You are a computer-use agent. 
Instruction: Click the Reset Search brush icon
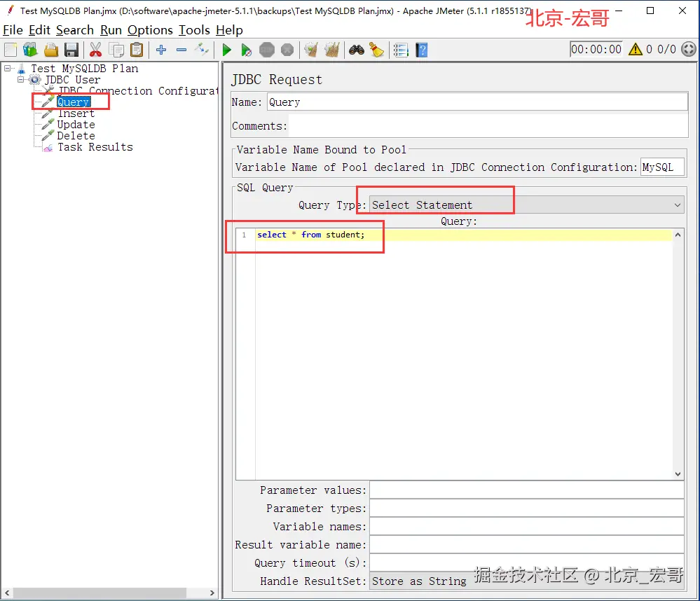click(377, 50)
